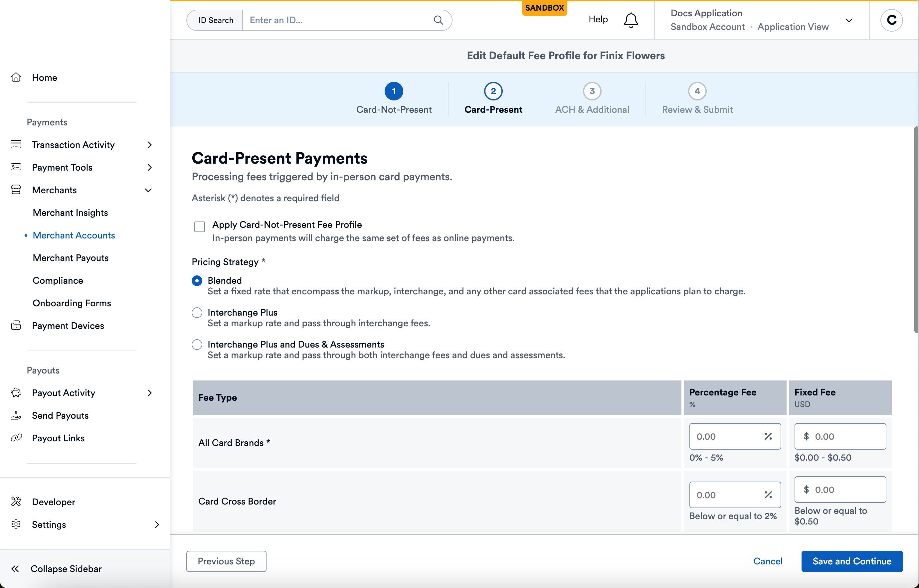Select the Transaction Activity card icon

coord(16,144)
